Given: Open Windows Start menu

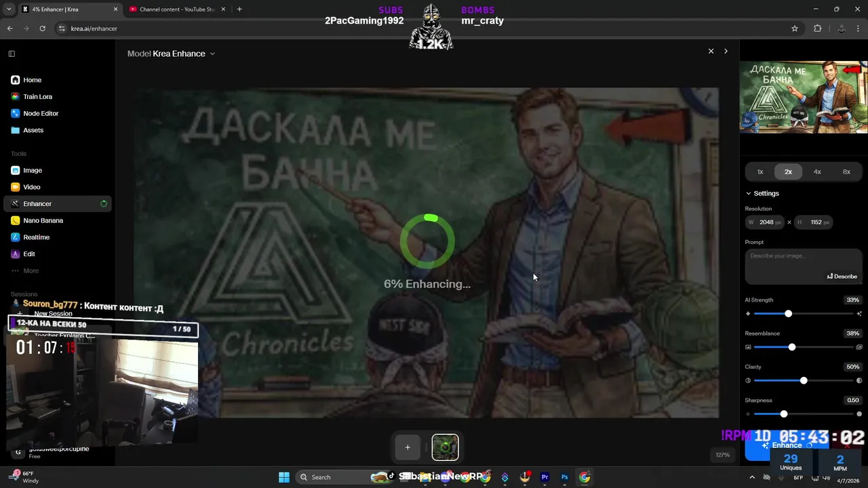Looking at the screenshot, I should tap(284, 477).
